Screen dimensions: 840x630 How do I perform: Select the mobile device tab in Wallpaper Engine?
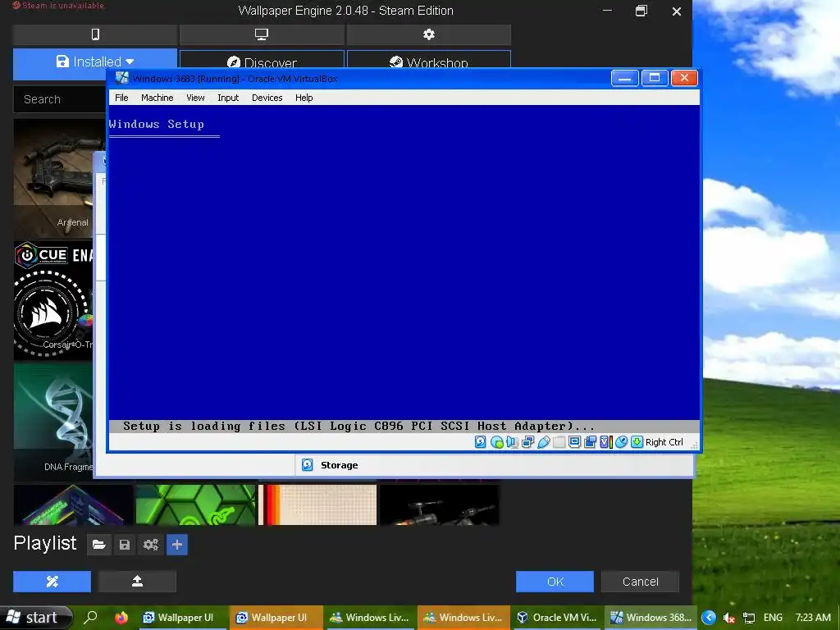coord(95,34)
